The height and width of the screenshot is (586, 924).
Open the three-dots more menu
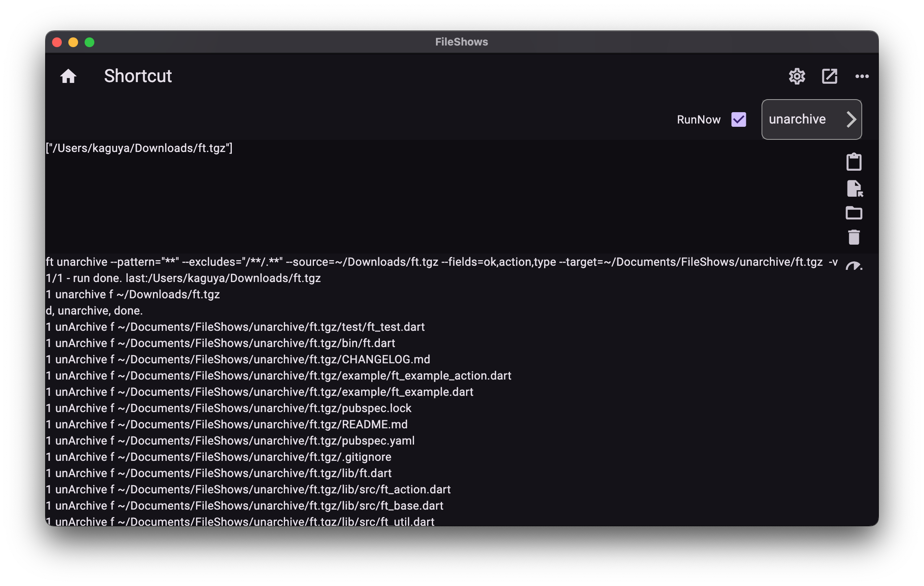click(862, 76)
